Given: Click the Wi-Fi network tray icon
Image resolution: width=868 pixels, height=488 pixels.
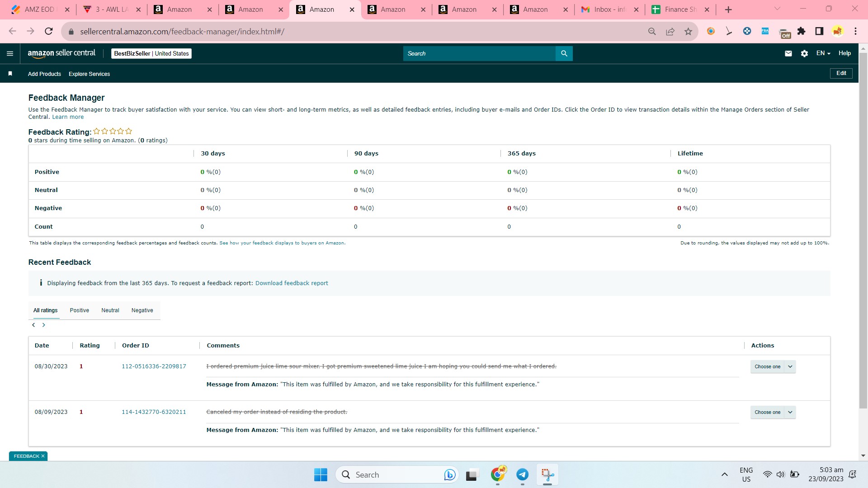Looking at the screenshot, I should click(x=767, y=474).
